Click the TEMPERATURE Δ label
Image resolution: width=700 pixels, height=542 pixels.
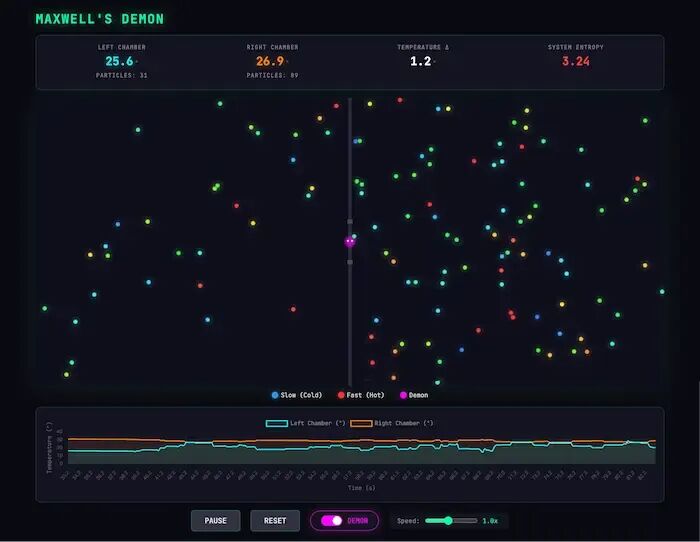coord(423,47)
